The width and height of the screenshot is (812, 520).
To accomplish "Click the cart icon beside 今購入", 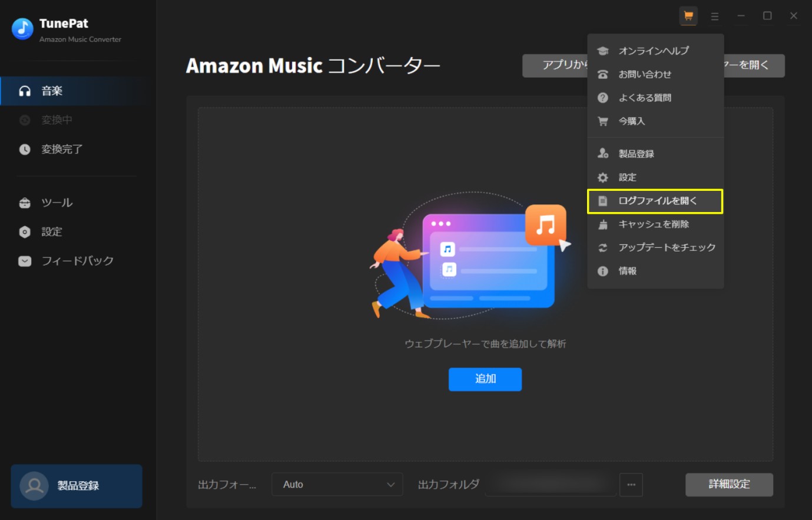I will tap(603, 121).
